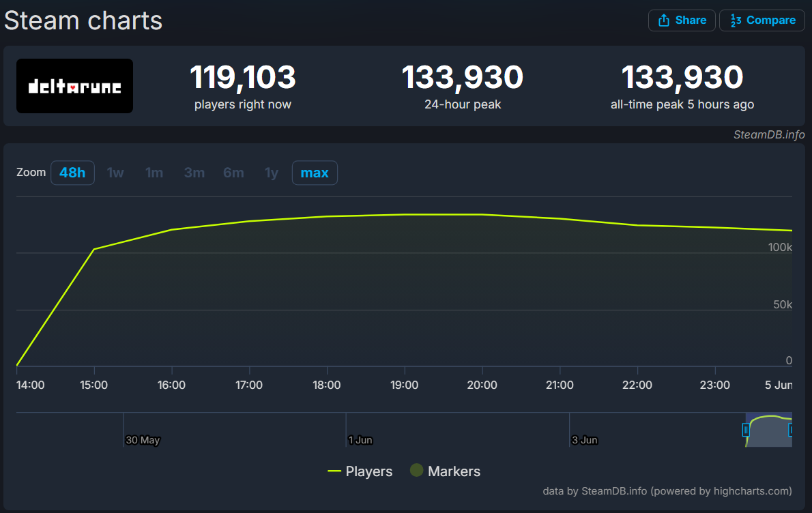
Task: Click the 100k y-axis label
Action: coord(780,248)
